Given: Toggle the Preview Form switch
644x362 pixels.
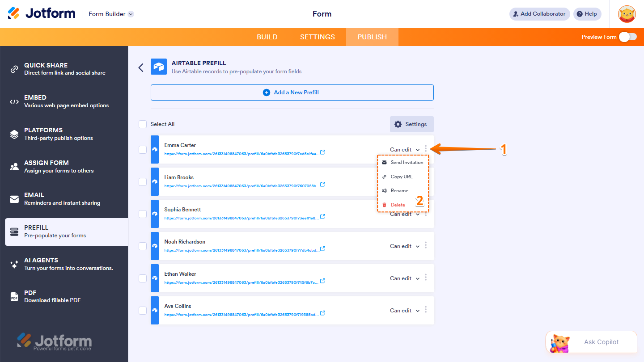Looking at the screenshot, I should (x=628, y=37).
